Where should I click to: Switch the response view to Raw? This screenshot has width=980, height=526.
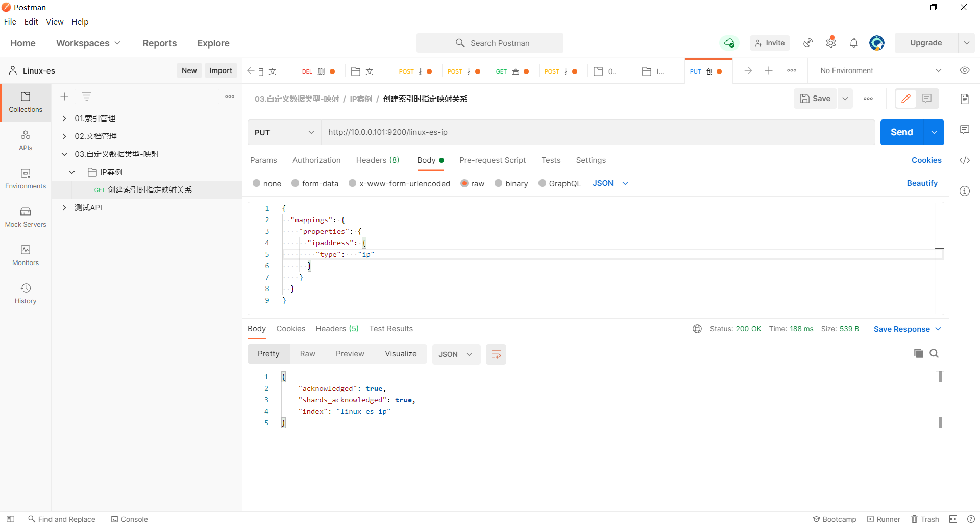(x=308, y=354)
